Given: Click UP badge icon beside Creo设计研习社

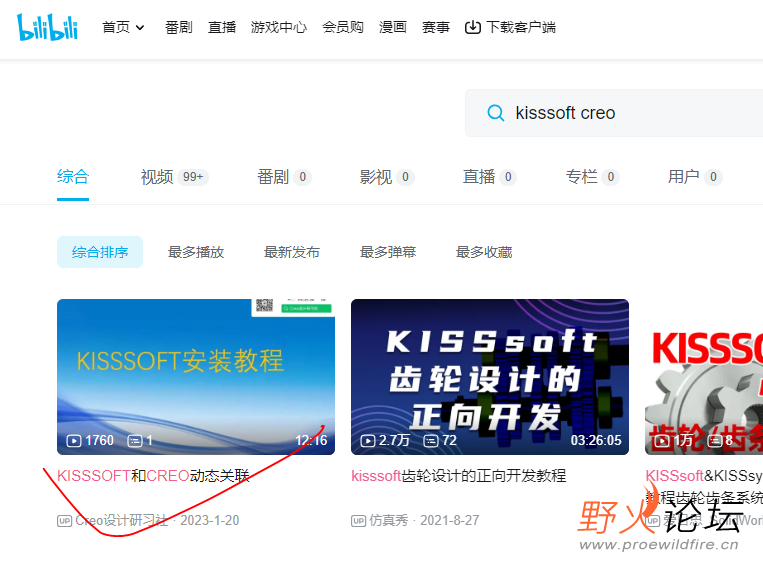Looking at the screenshot, I should (64, 521).
